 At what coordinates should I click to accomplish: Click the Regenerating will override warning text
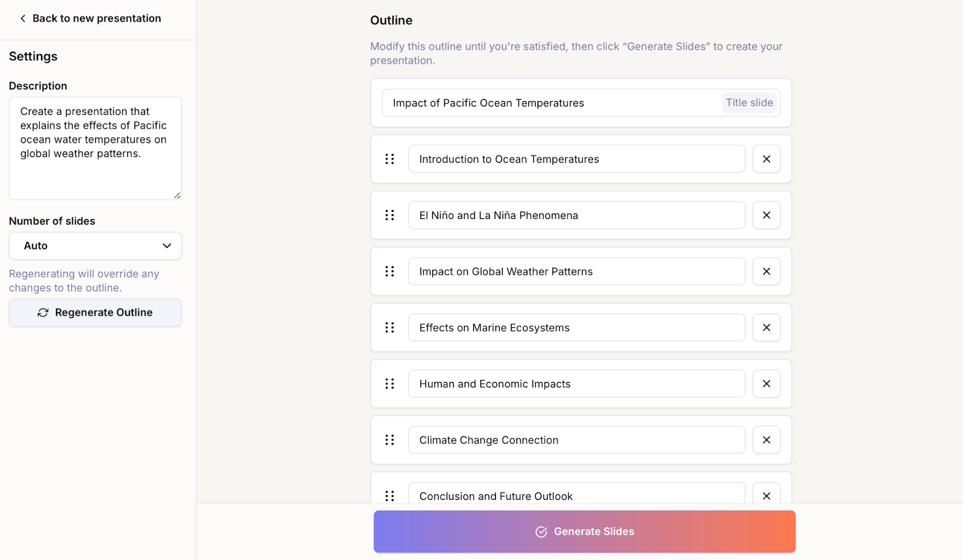(x=84, y=281)
